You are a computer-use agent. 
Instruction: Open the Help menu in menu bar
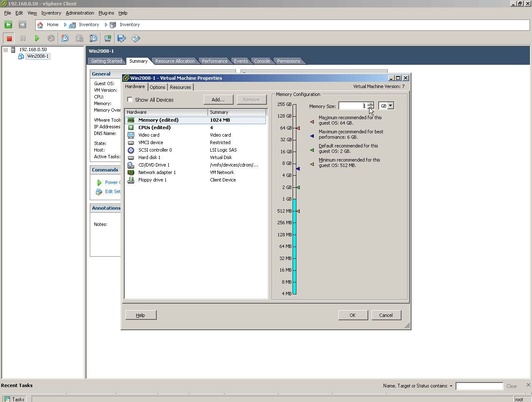[123, 13]
